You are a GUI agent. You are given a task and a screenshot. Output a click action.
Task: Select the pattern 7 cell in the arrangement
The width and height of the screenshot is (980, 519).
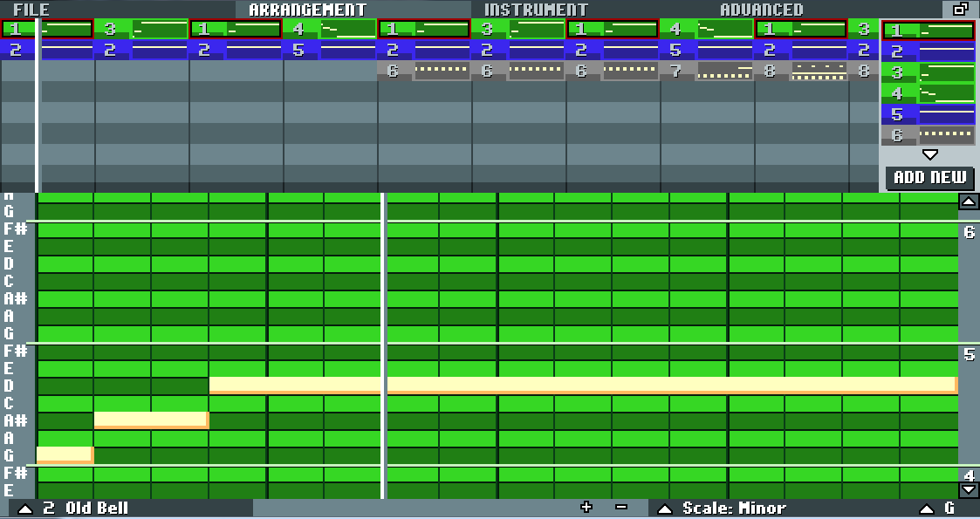(708, 72)
